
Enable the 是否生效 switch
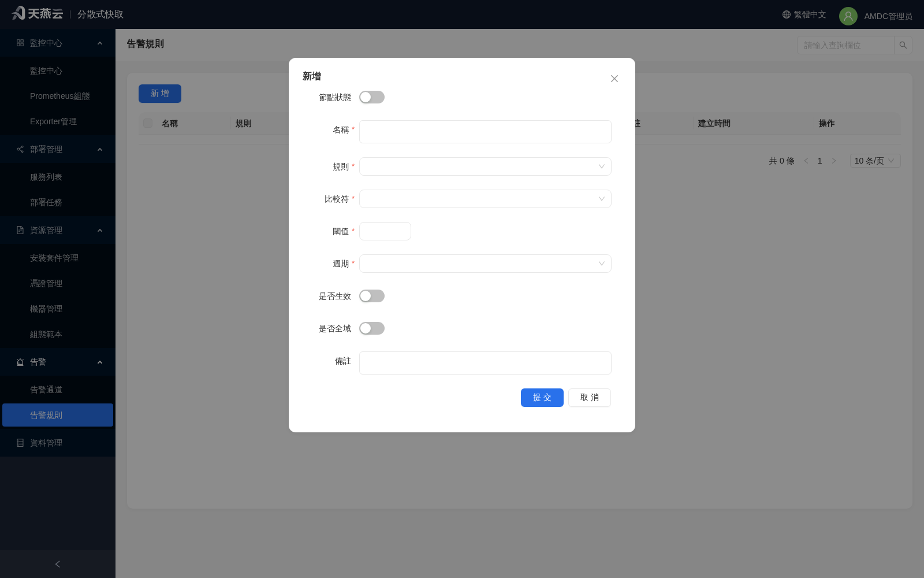[372, 296]
